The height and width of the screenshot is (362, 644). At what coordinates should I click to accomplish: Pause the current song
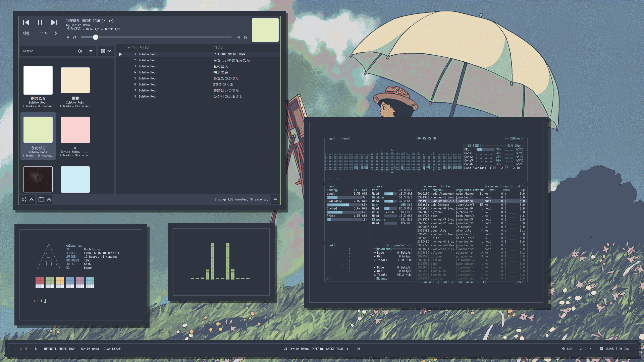pos(40,22)
